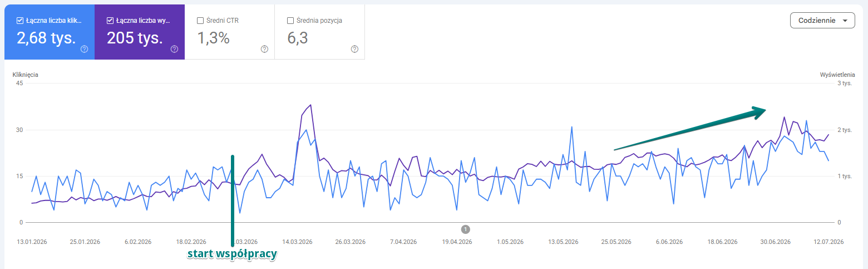The width and height of the screenshot is (868, 269).
Task: Click the 1,3% average CTR value
Action: tap(214, 38)
